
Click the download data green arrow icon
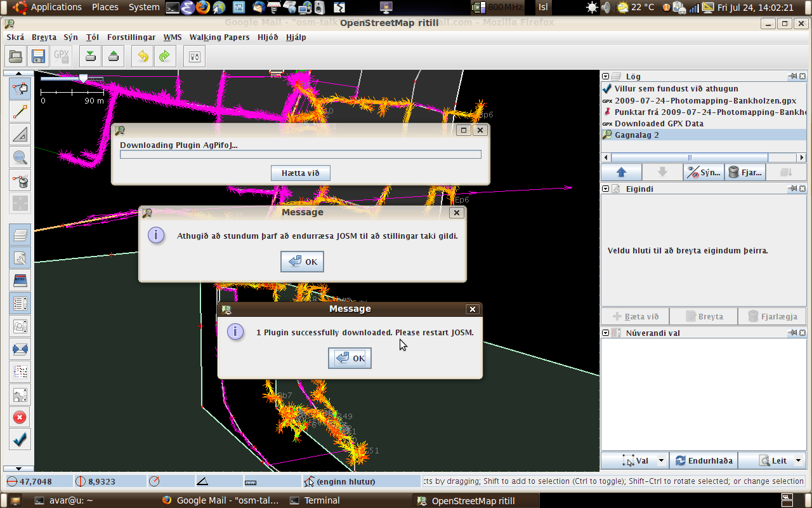click(91, 56)
